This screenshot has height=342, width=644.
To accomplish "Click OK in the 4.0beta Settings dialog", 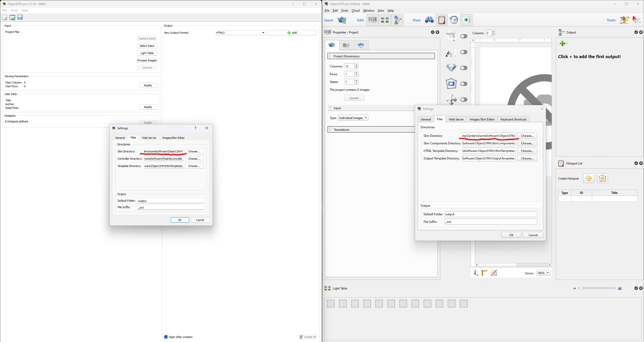I will (511, 235).
